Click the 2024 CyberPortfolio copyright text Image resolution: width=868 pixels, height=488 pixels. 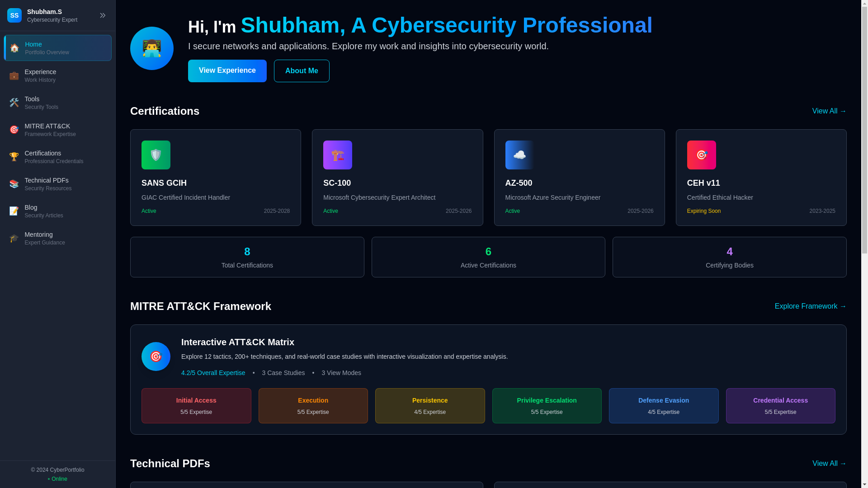pyautogui.click(x=57, y=470)
